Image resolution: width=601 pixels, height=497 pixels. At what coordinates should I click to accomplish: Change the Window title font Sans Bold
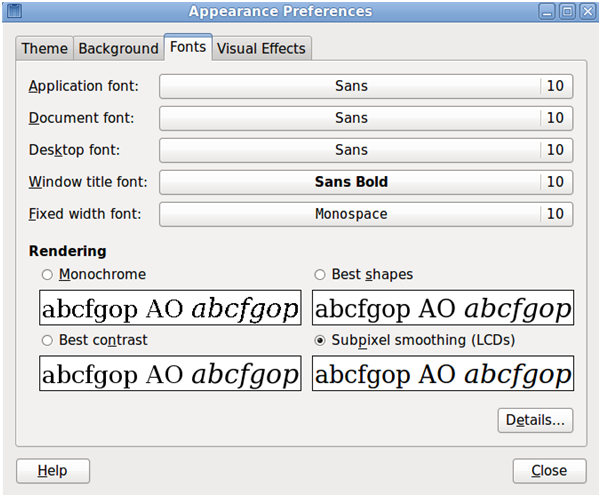tap(366, 182)
